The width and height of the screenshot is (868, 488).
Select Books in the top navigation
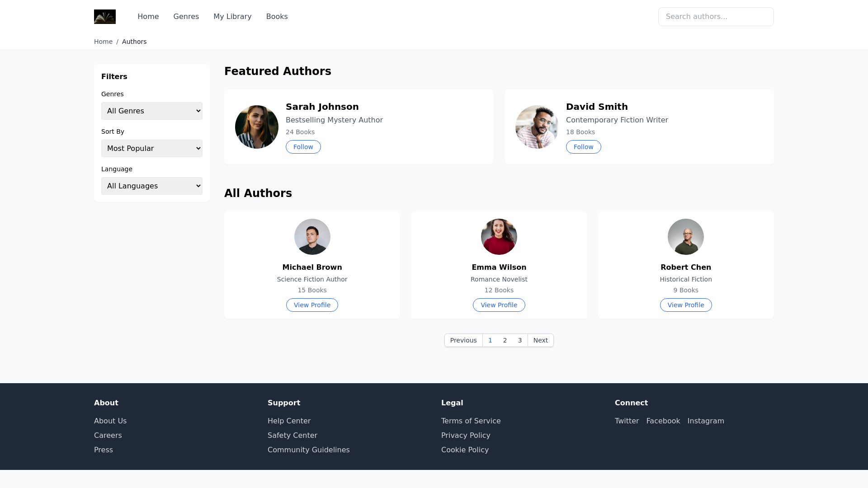coord(277,17)
